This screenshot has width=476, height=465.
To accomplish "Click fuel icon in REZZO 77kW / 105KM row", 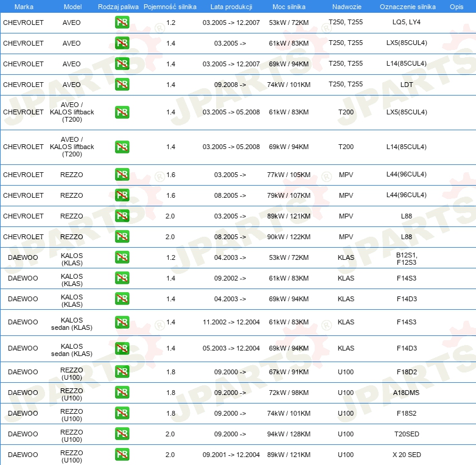I will (122, 175).
